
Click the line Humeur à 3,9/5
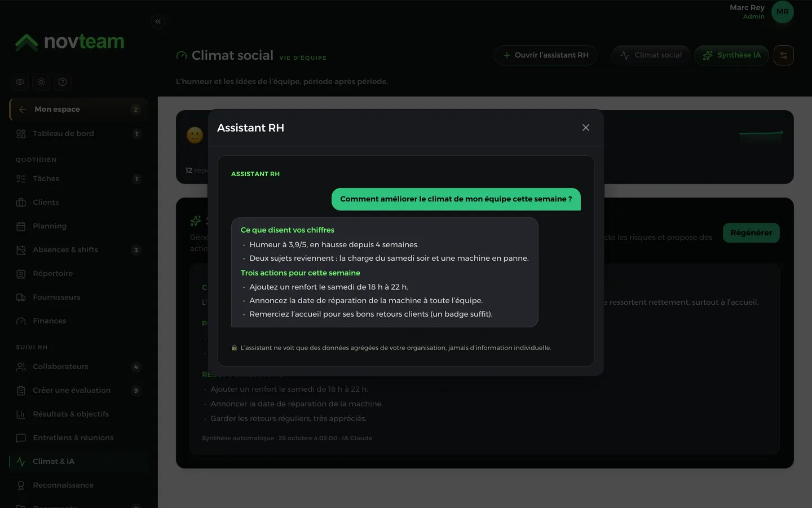pyautogui.click(x=334, y=244)
